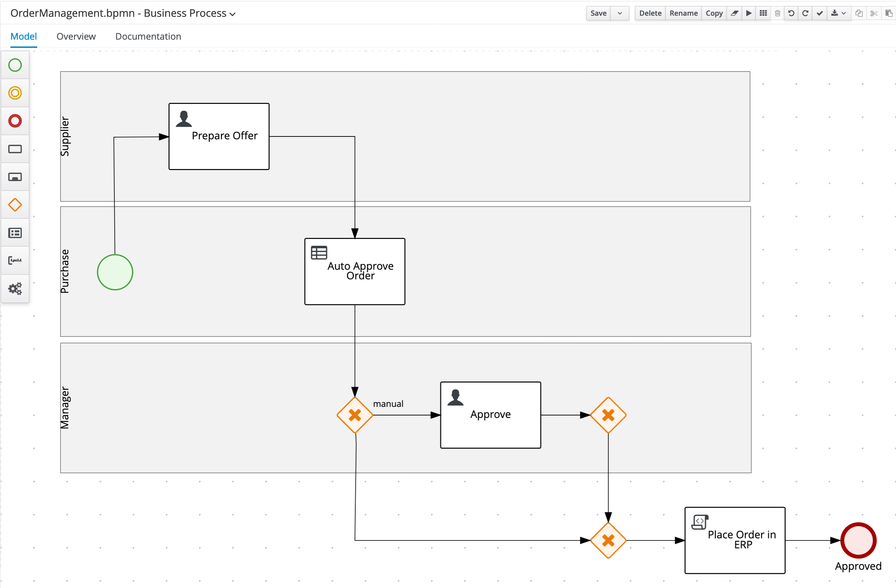Select the Auto Approve Order task
This screenshot has height=588, width=896.
tap(355, 271)
